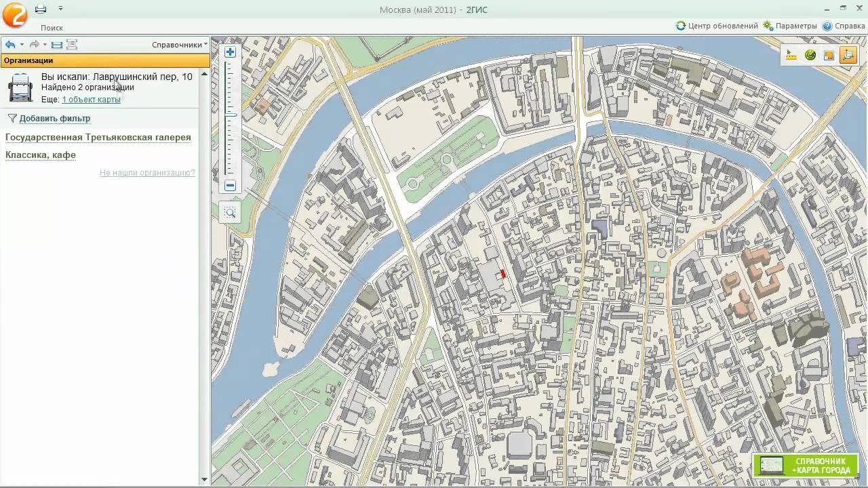Screen dimensions: 868x488
Task: Toggle the collapsed list view icon
Action: point(57,45)
